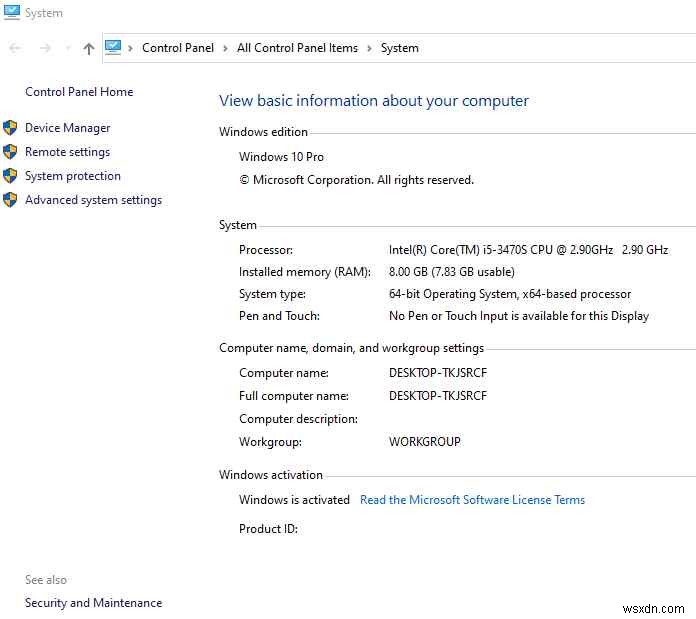Click the Computer description label
The width and height of the screenshot is (696, 619).
pyautogui.click(x=298, y=419)
